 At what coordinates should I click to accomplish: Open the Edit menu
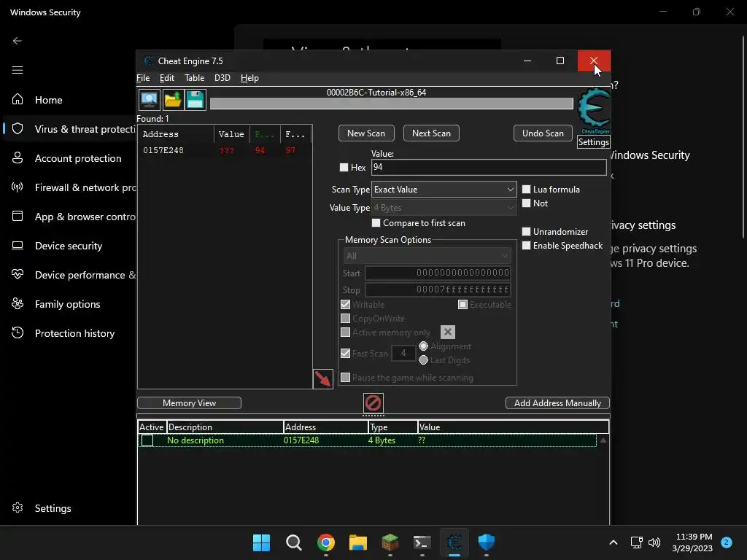tap(167, 77)
